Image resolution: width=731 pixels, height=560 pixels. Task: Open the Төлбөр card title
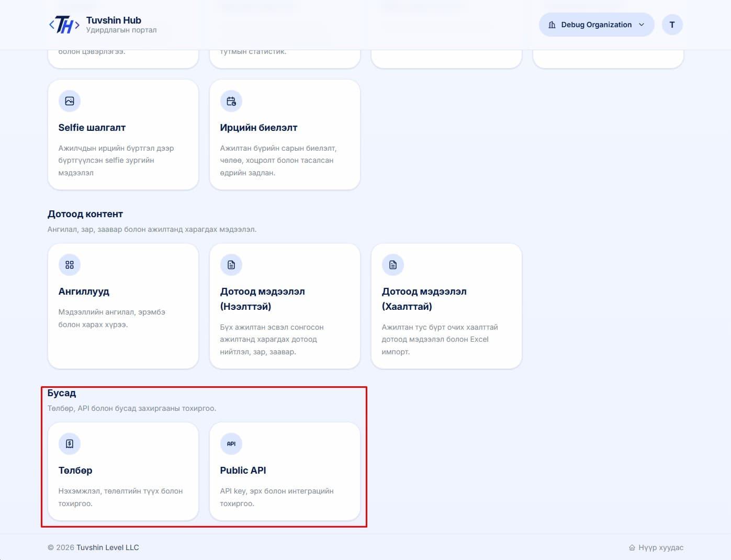pyautogui.click(x=75, y=471)
